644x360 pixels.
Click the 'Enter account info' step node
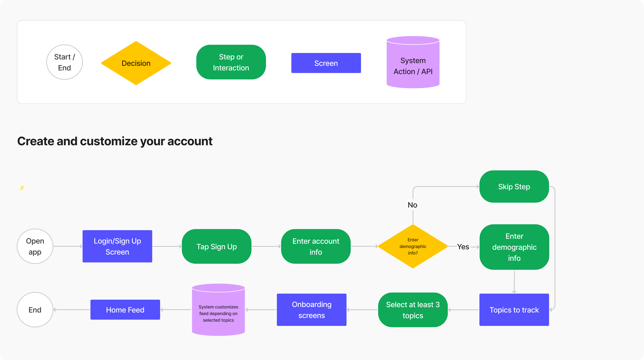coord(316,246)
